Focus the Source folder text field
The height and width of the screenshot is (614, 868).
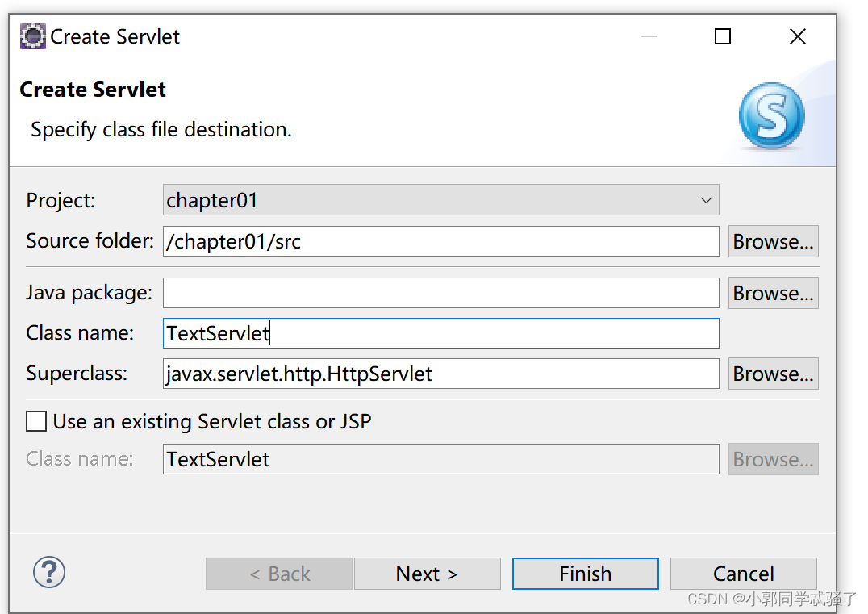point(440,241)
